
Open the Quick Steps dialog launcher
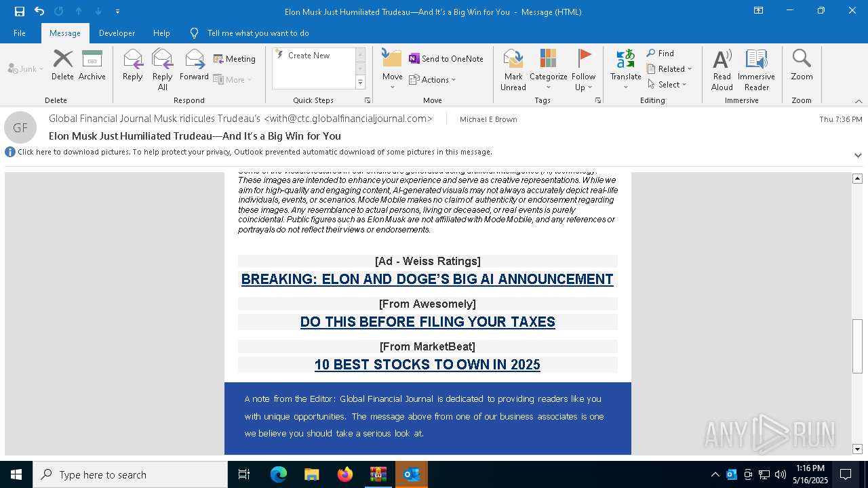point(368,100)
